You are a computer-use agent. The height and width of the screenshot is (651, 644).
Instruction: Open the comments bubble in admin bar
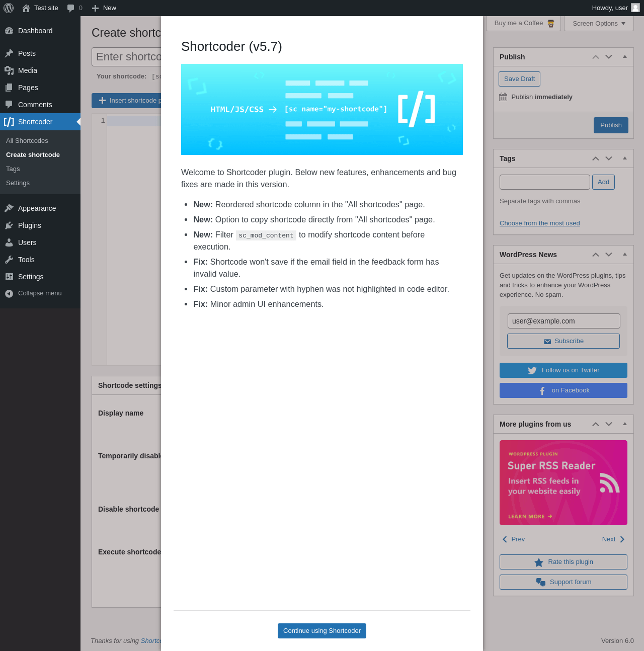tap(70, 8)
